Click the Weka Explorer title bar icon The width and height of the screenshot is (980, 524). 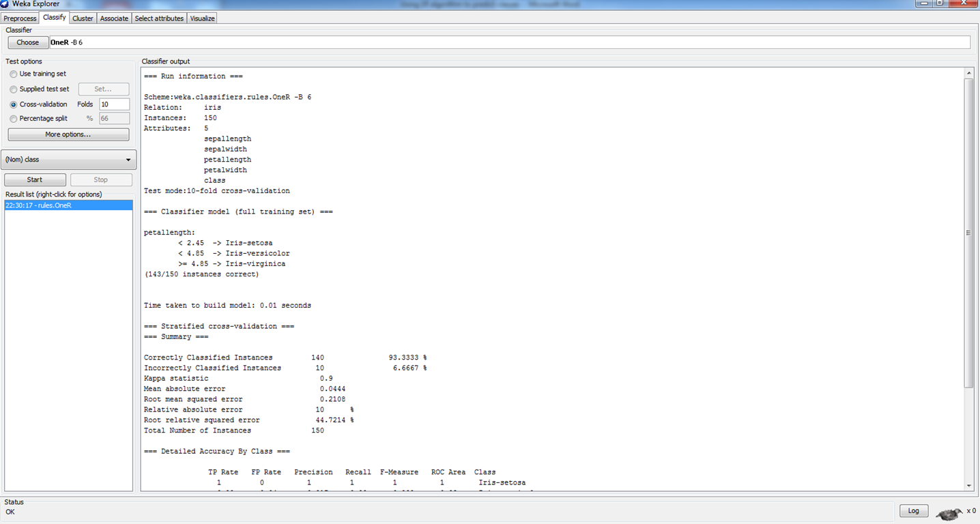5,3
